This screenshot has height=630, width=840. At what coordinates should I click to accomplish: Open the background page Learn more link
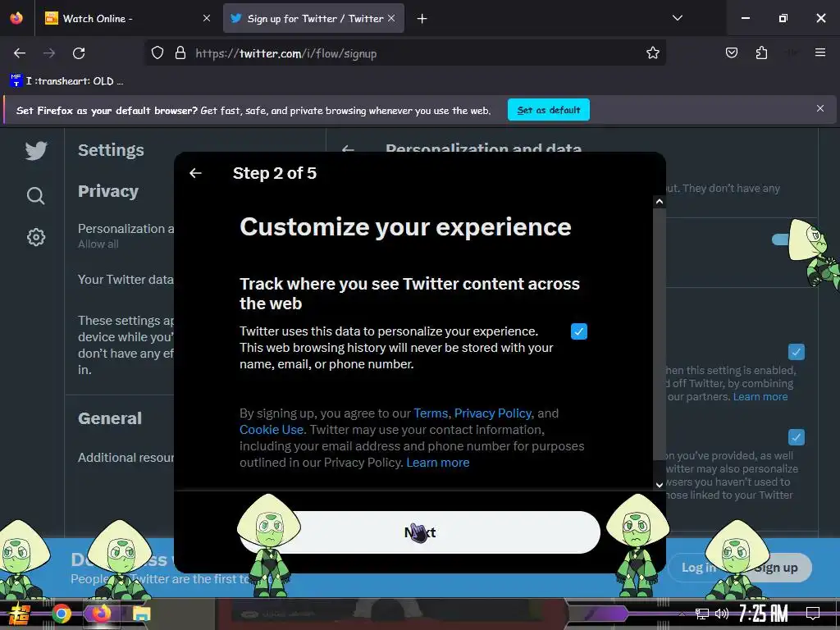coord(760,397)
